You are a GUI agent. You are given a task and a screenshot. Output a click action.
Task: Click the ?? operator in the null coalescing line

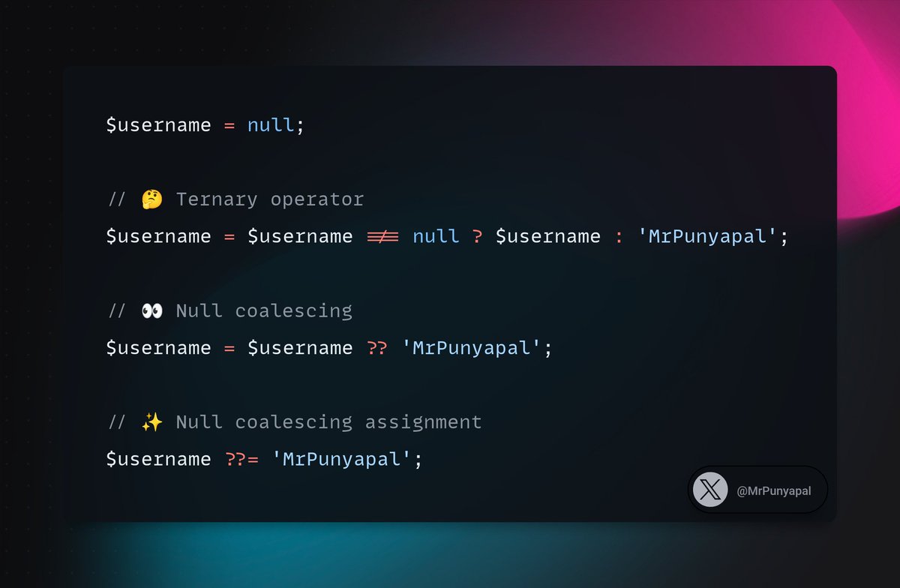pos(376,348)
